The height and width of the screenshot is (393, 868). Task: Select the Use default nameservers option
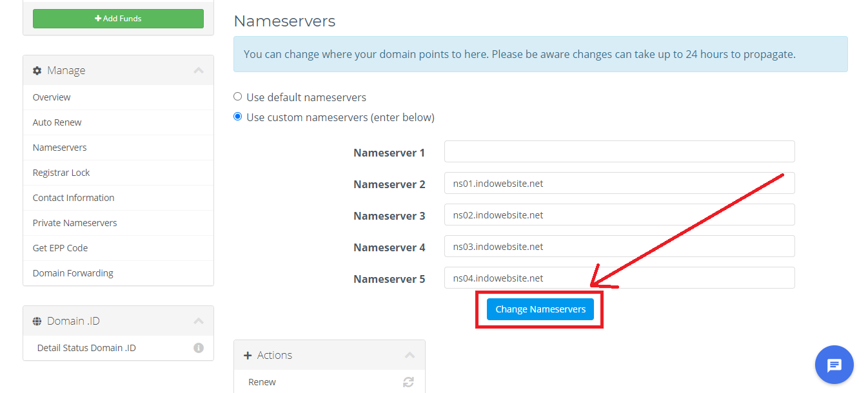[x=237, y=96]
